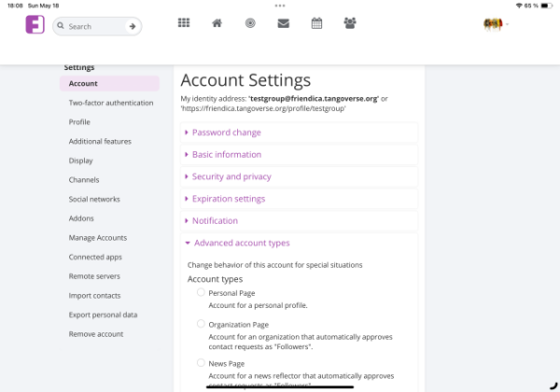Open Manage Accounts page

[98, 238]
